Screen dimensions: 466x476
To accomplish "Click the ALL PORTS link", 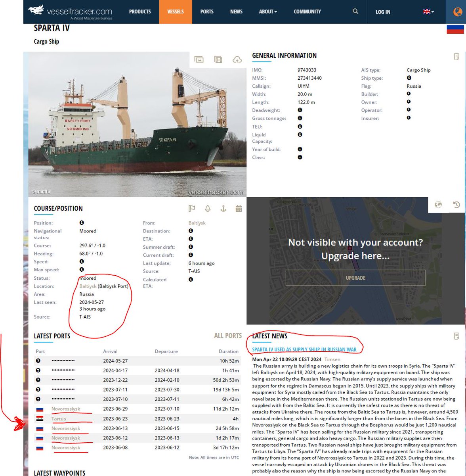I will coord(228,336).
